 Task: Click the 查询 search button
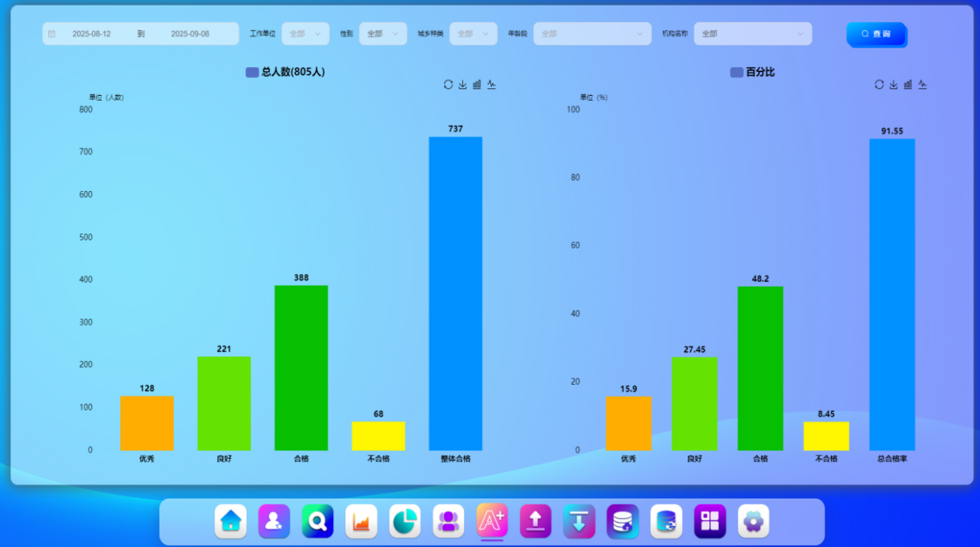tap(876, 34)
